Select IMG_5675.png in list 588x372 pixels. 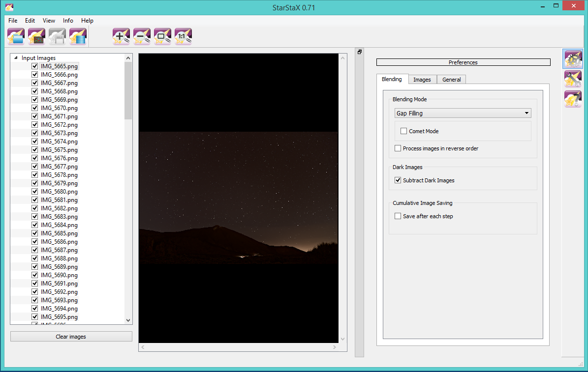pos(59,150)
